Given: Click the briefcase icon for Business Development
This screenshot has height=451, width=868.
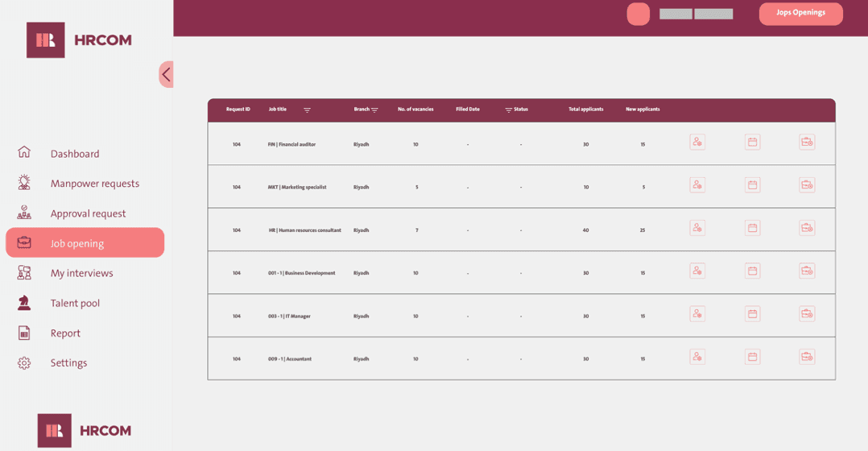Looking at the screenshot, I should (x=807, y=271).
